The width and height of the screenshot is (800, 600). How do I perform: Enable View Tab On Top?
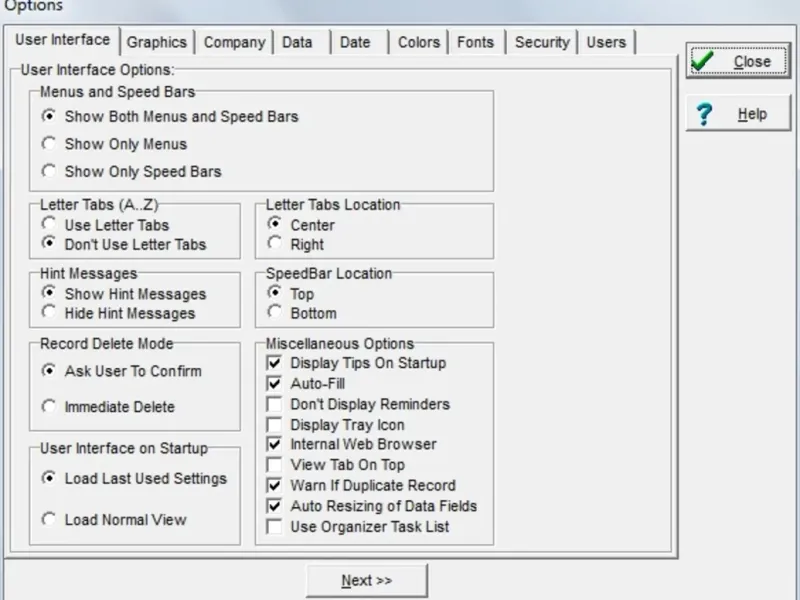tap(274, 465)
